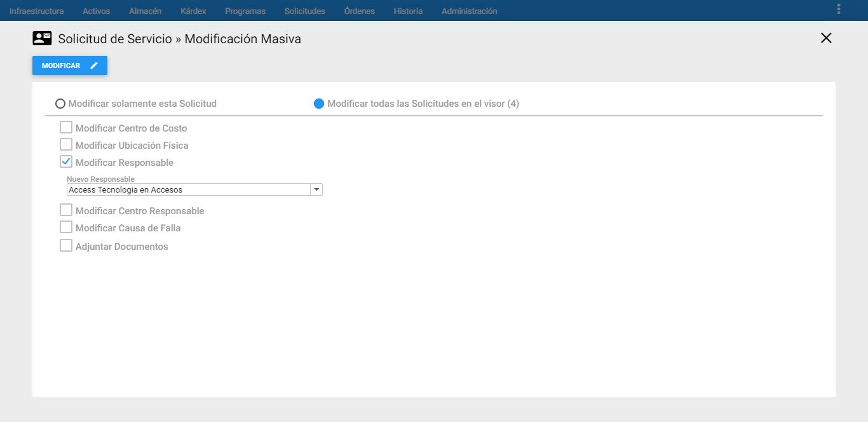Click the Modificación Masiva title text

(243, 39)
